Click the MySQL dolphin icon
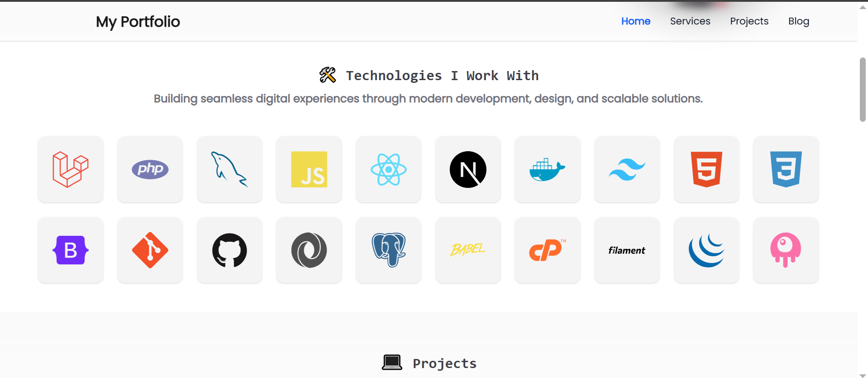This screenshot has height=378, width=868. pos(229,169)
